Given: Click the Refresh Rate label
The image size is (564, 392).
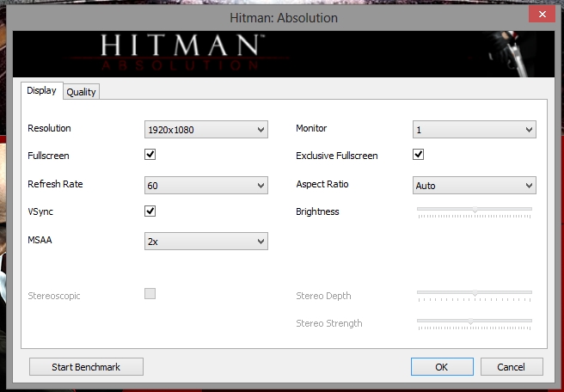Looking at the screenshot, I should click(55, 184).
